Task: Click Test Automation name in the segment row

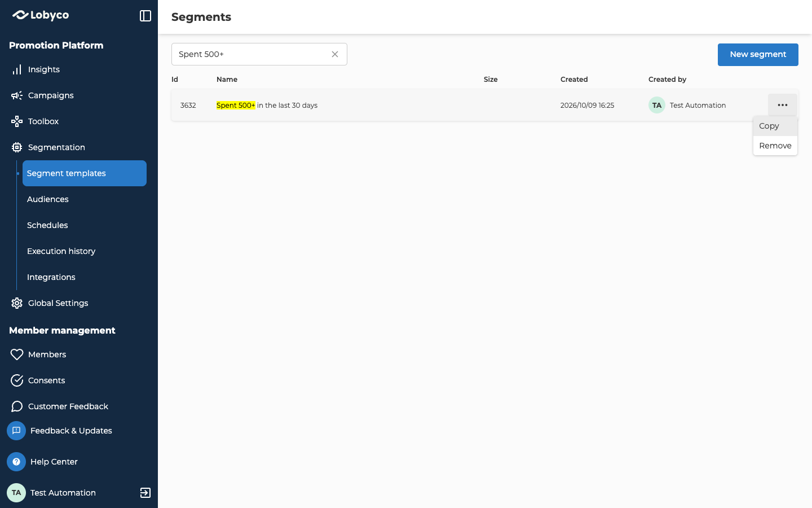Action: tap(698, 106)
